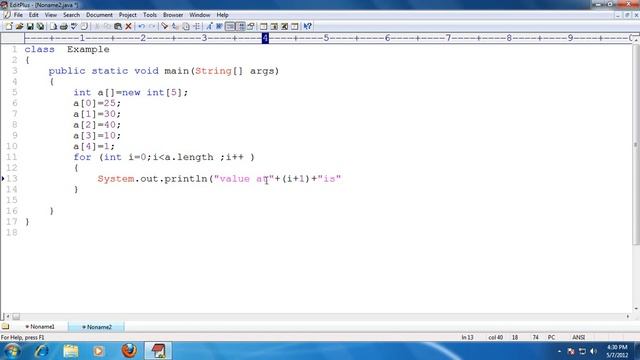Open the Document menu
The width and height of the screenshot is (640, 360).
click(99, 15)
